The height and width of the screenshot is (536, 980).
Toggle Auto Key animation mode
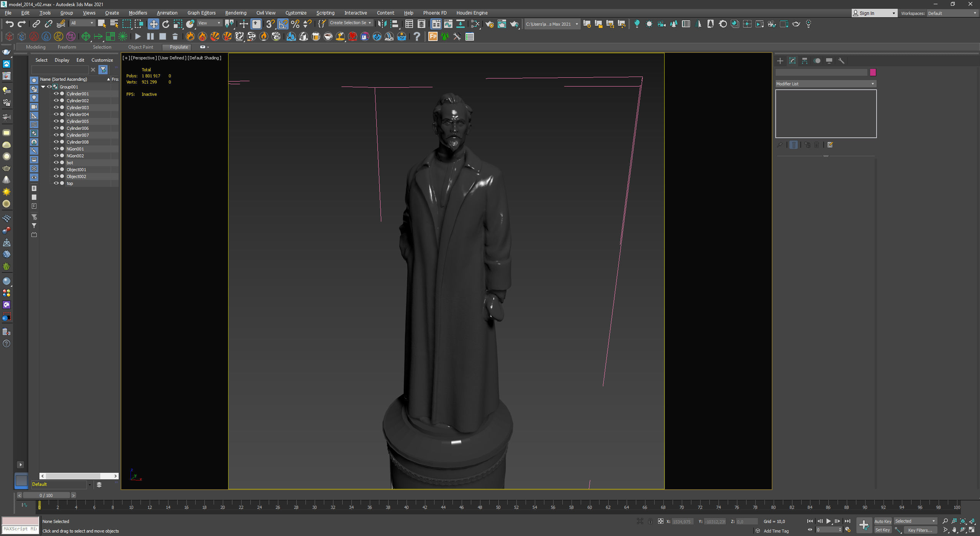coord(883,521)
